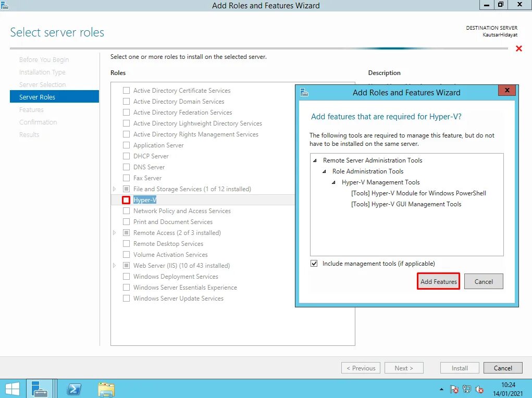Open the Features step

pyautogui.click(x=31, y=109)
